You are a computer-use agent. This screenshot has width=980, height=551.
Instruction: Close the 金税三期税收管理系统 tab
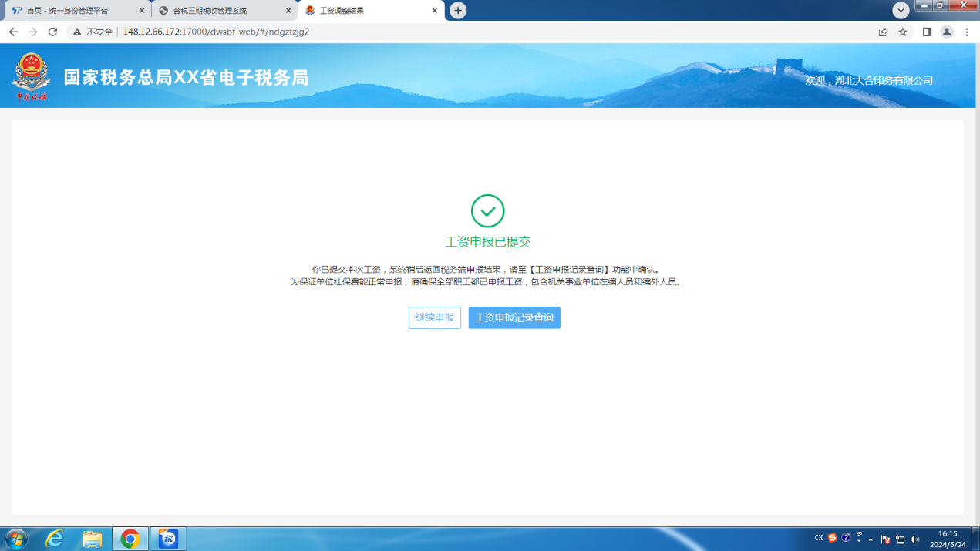[288, 11]
